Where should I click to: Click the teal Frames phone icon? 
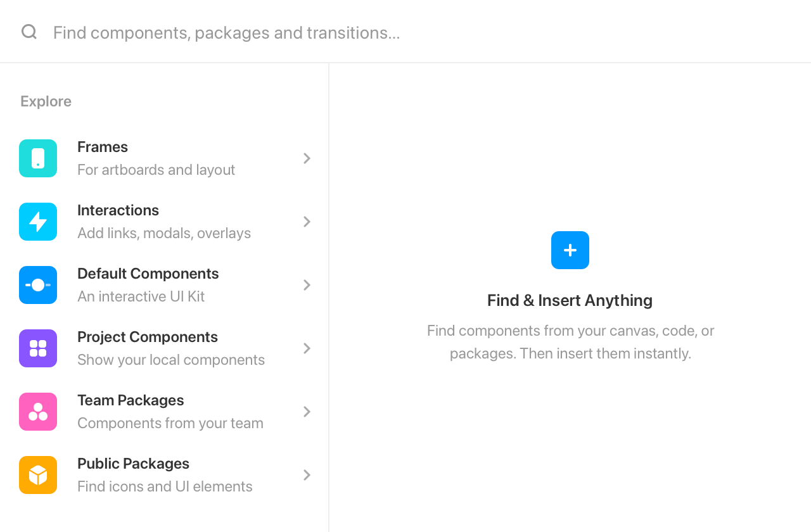[x=38, y=158]
